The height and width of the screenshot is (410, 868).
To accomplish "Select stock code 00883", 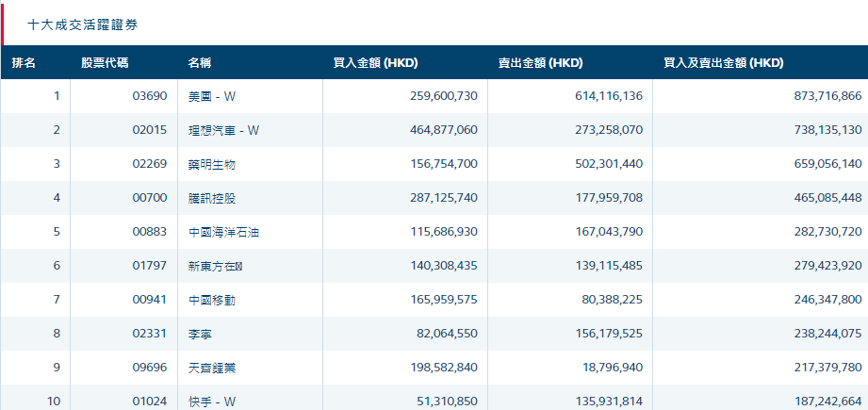I will coord(150,232).
